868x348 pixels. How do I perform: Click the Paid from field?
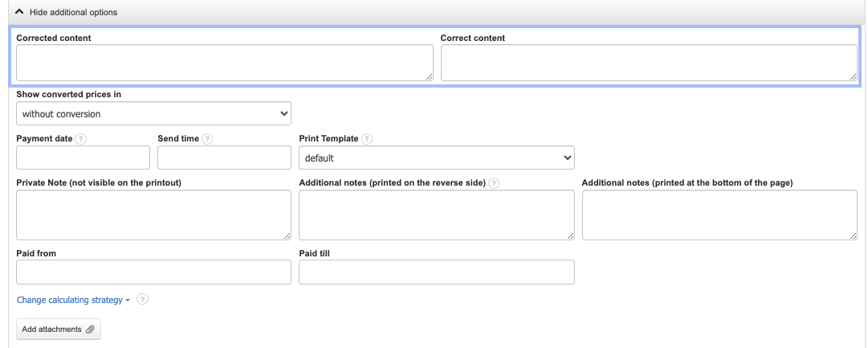pos(153,272)
